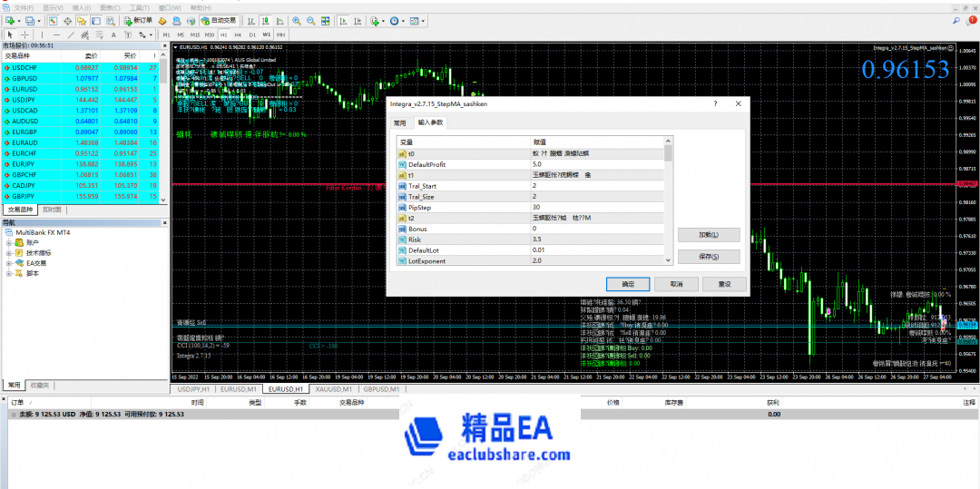
Task: Click the 重设 button
Action: pyautogui.click(x=724, y=284)
